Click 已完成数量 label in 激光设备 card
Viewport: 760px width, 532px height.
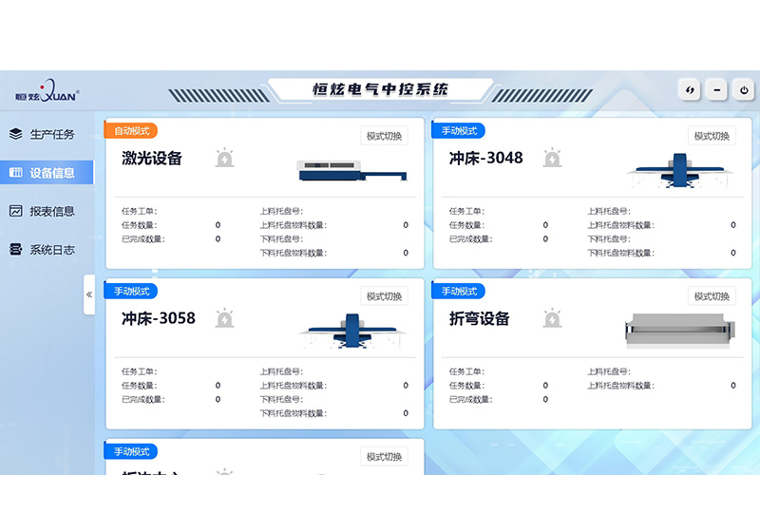click(x=143, y=239)
